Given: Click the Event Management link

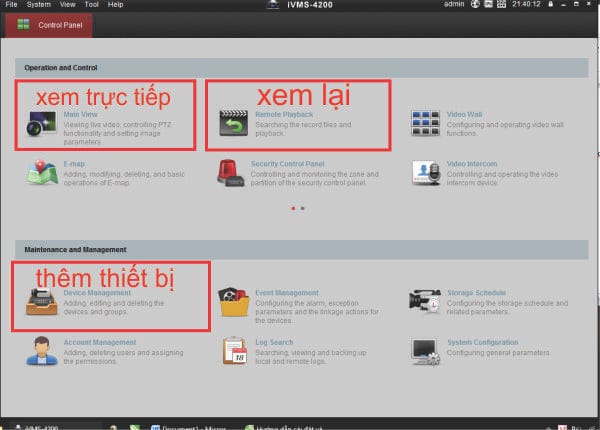Looking at the screenshot, I should 287,293.
